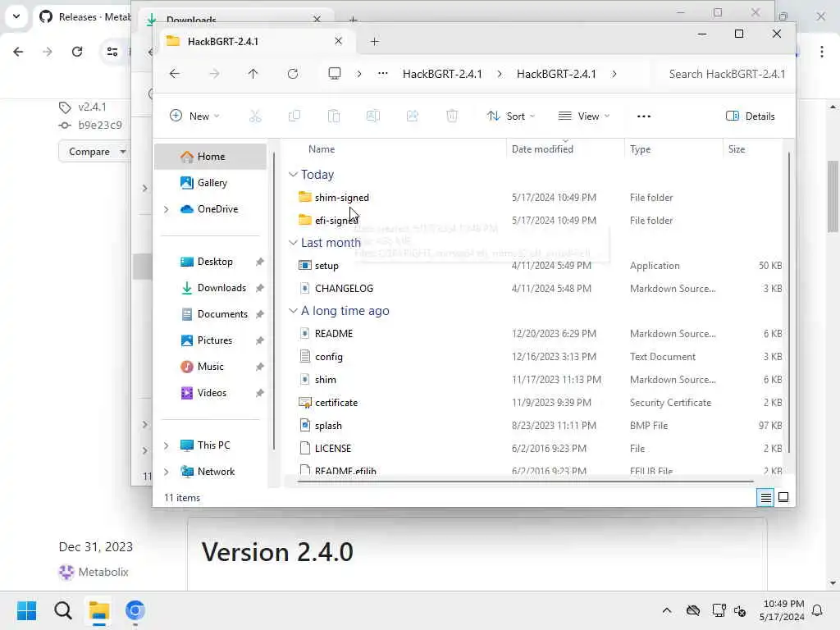The width and height of the screenshot is (840, 630).
Task: Switch to details list view icon
Action: tap(765, 498)
